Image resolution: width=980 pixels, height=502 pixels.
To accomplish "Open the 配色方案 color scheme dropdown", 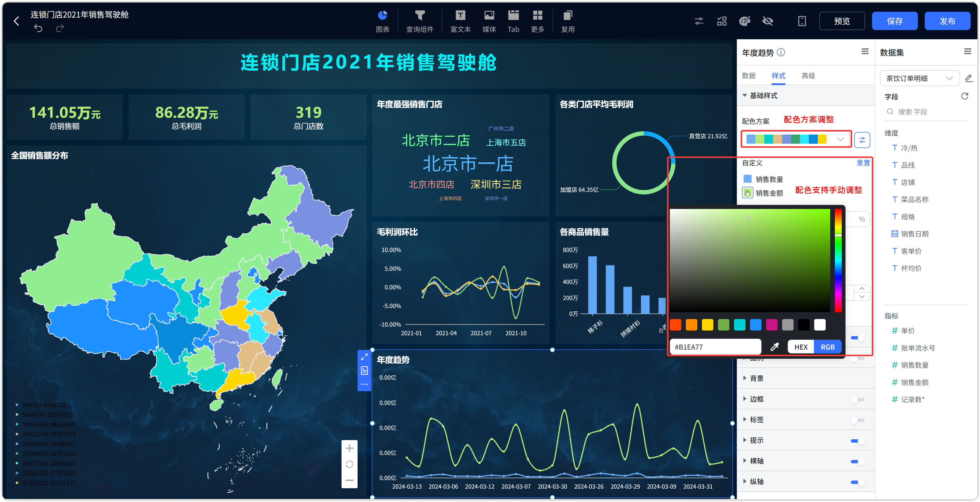I will (x=796, y=139).
